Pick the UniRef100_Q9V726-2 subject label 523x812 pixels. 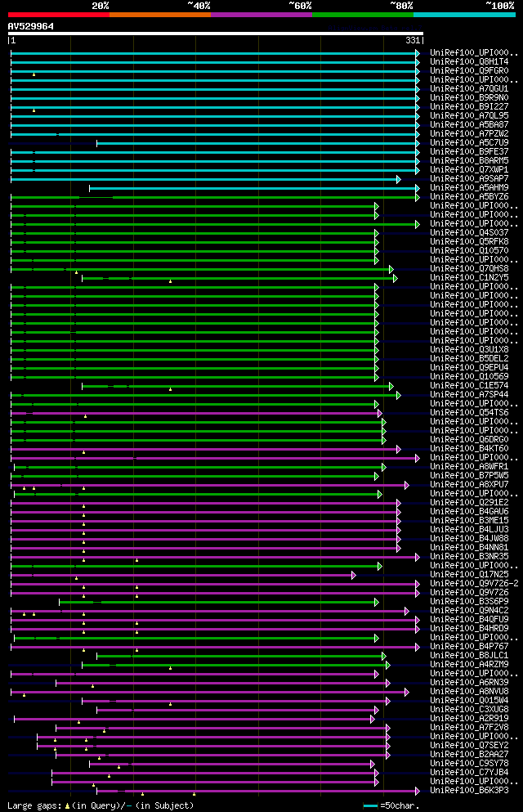pyautogui.click(x=474, y=583)
